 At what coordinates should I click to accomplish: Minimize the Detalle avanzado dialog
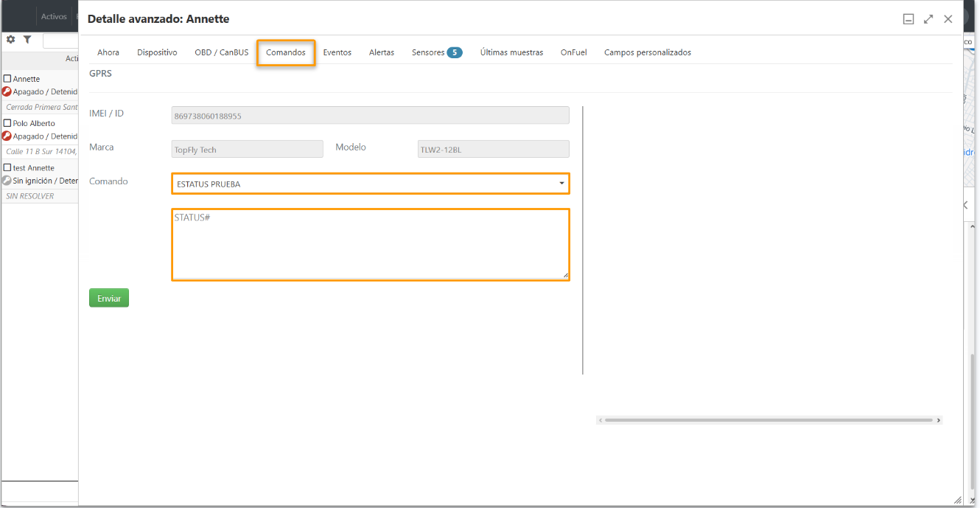[909, 19]
